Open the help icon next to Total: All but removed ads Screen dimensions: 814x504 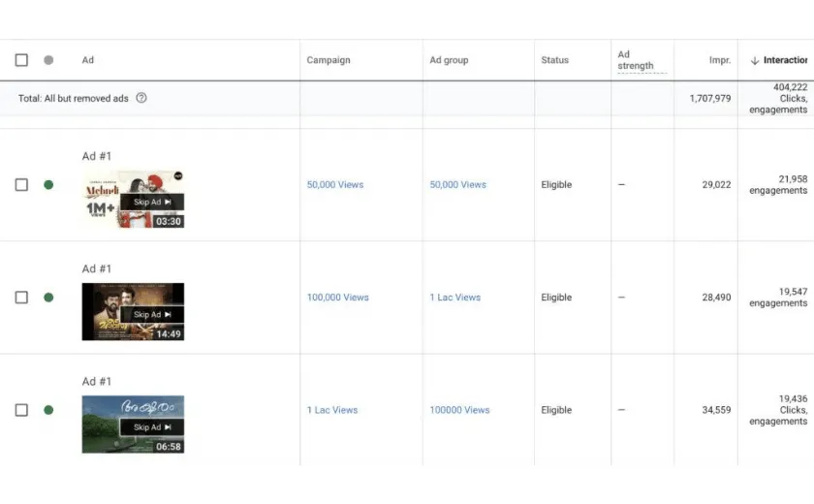click(141, 98)
